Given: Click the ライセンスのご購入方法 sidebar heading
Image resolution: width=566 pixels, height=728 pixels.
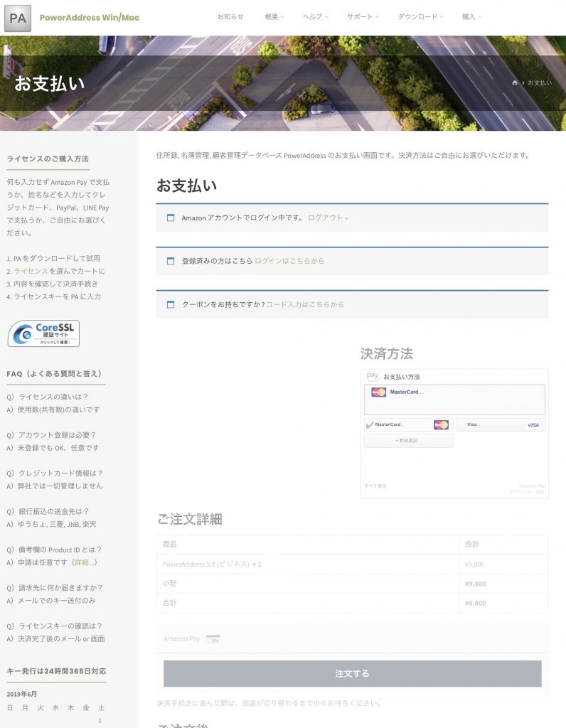Looking at the screenshot, I should (48, 159).
